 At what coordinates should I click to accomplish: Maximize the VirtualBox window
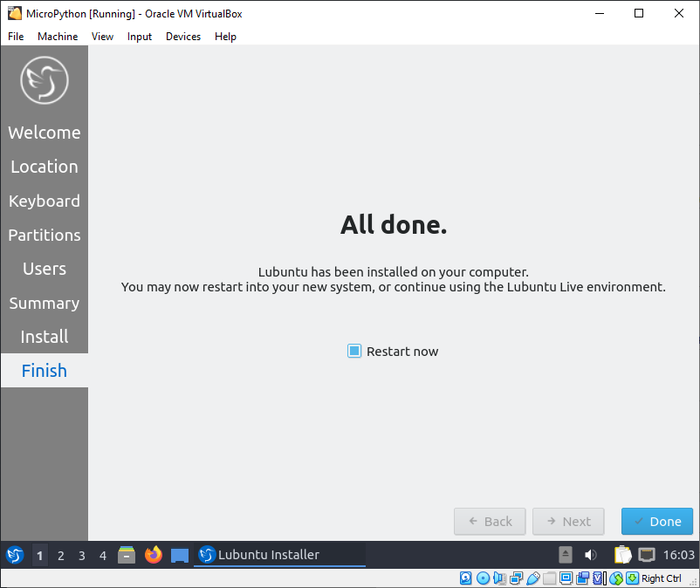click(639, 13)
